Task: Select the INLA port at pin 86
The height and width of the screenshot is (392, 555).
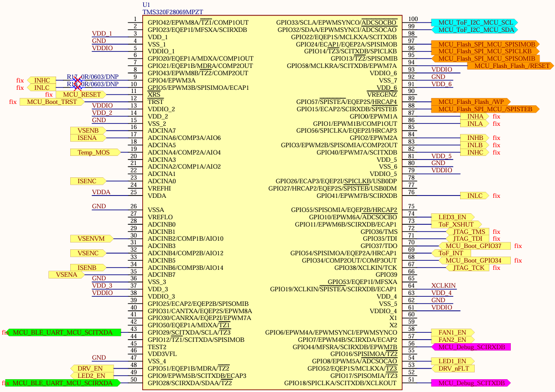Action: coord(474,124)
